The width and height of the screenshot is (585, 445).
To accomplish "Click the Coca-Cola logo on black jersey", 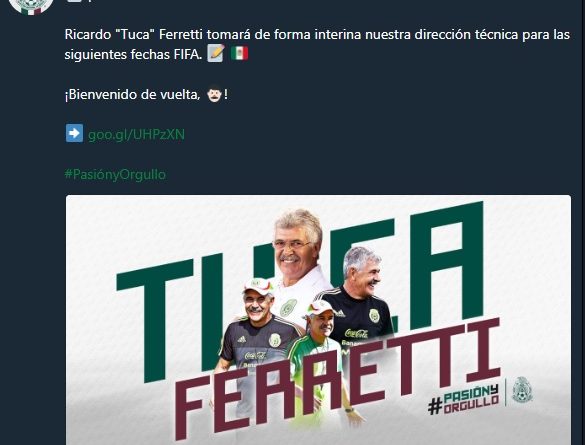I will [x=356, y=333].
